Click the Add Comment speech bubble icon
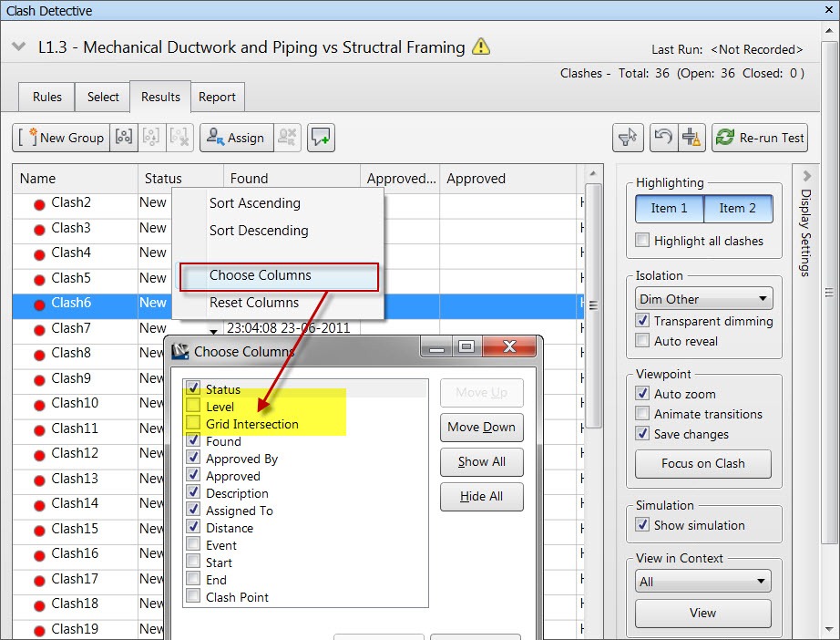840x640 pixels. click(x=321, y=138)
